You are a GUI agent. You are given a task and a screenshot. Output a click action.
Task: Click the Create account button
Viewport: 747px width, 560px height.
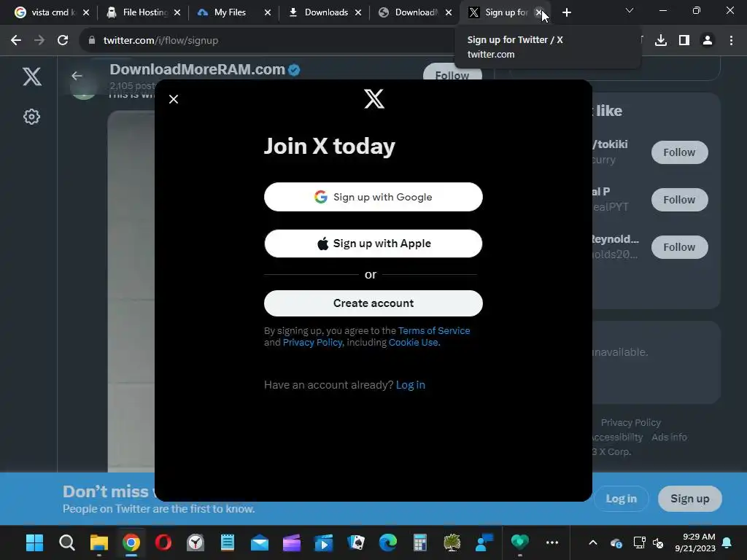[x=373, y=303]
